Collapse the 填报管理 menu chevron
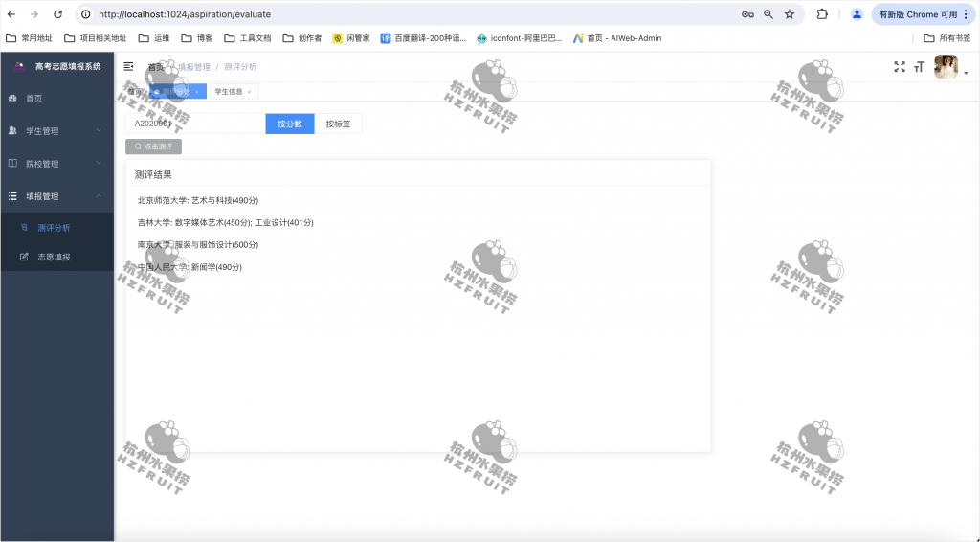 [x=99, y=195]
